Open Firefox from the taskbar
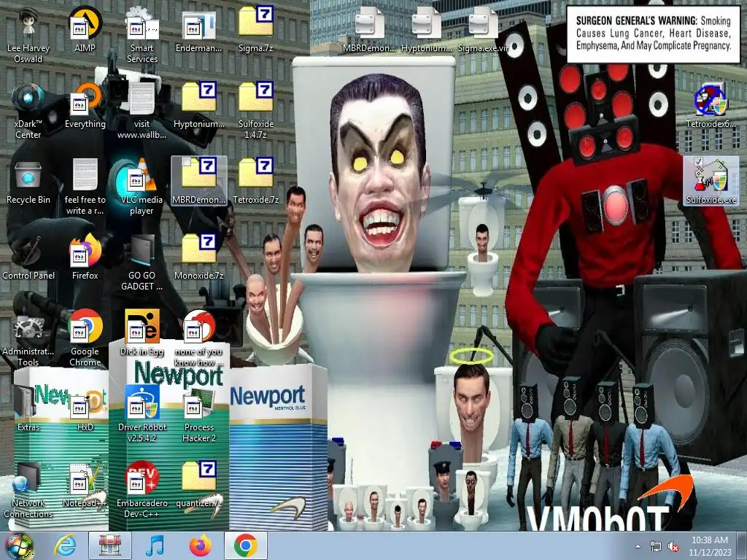 tap(200, 545)
